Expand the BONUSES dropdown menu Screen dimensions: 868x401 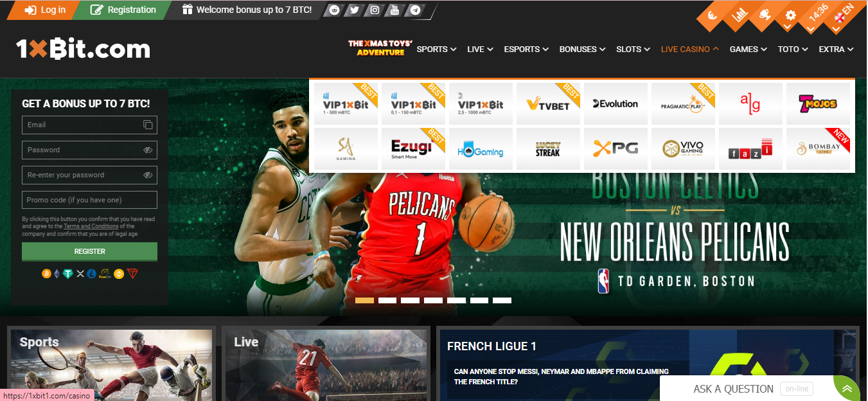click(x=582, y=49)
